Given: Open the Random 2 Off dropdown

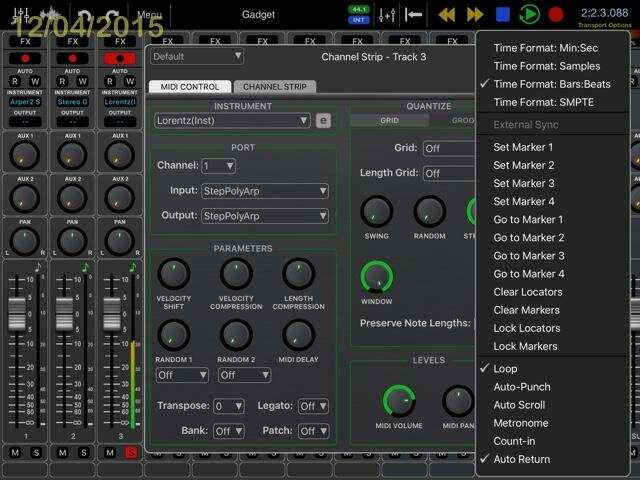Looking at the screenshot, I should coord(244,375).
